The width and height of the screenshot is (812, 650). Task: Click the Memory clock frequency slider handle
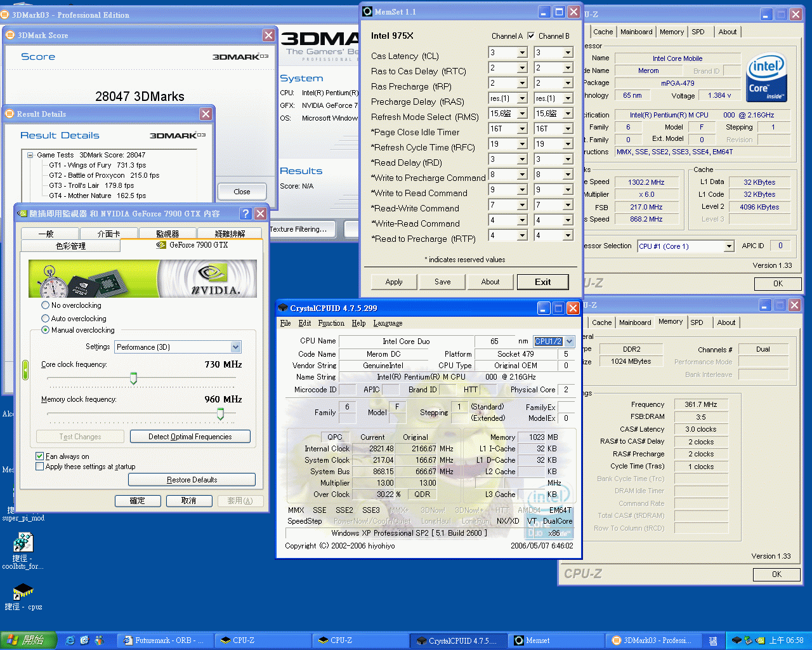pyautogui.click(x=220, y=414)
